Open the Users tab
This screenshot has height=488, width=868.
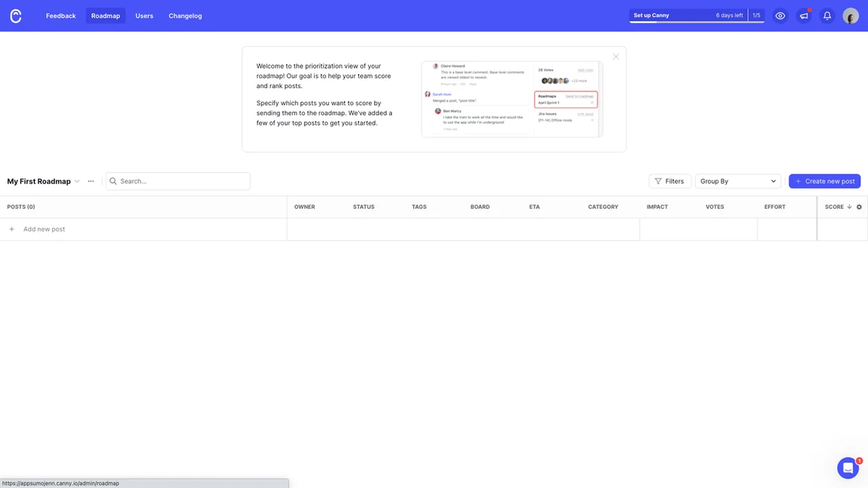tap(144, 16)
